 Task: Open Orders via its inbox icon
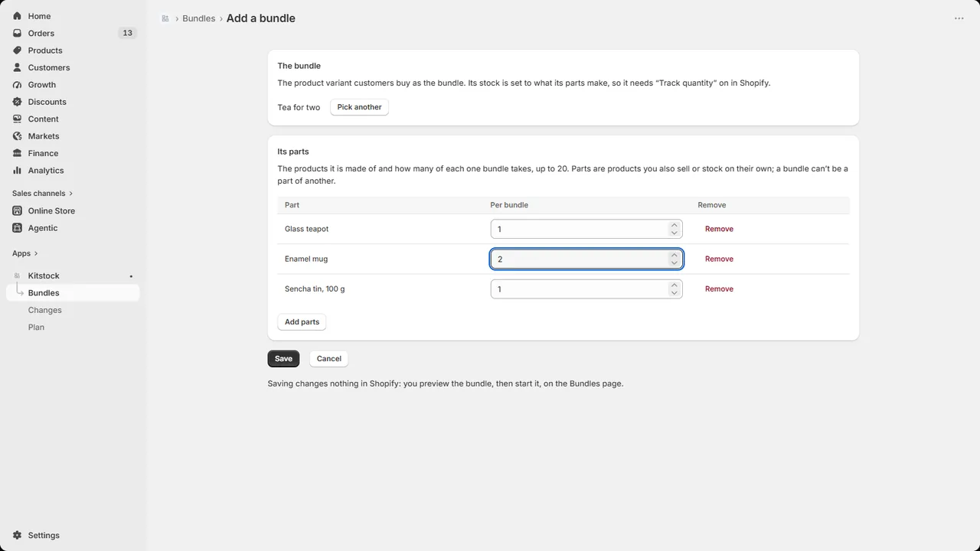click(x=17, y=33)
